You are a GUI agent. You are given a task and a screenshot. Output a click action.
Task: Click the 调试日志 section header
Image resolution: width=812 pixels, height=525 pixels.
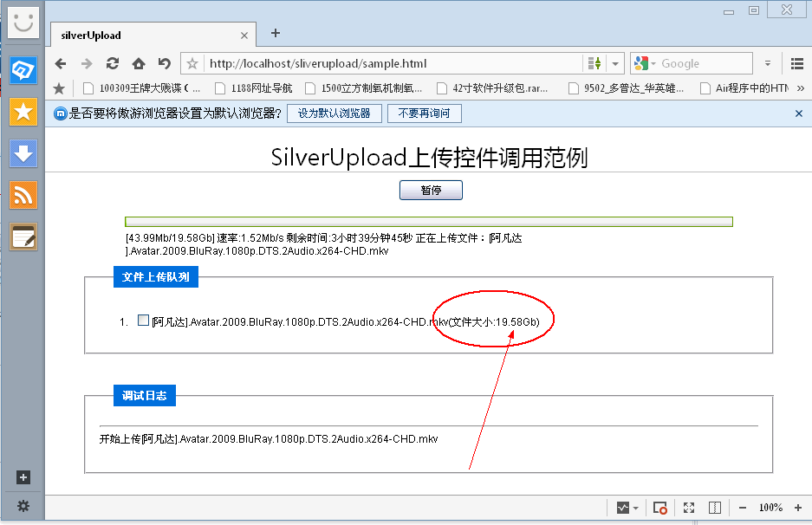[145, 396]
